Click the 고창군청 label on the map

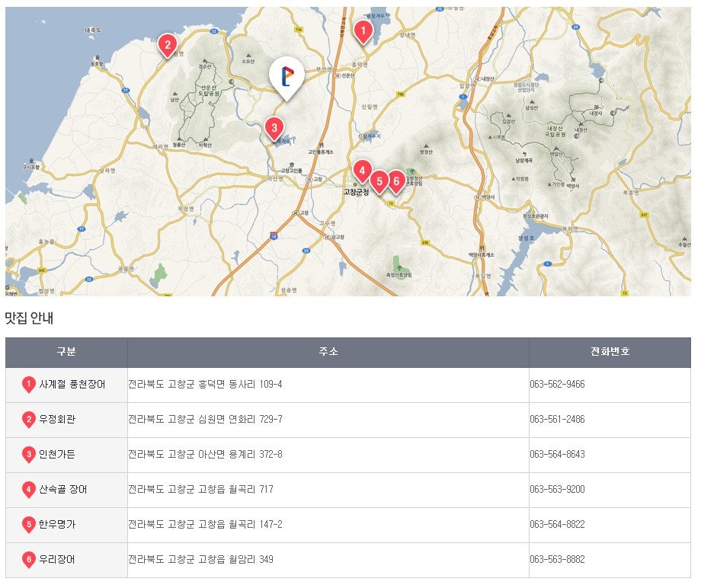(x=356, y=192)
